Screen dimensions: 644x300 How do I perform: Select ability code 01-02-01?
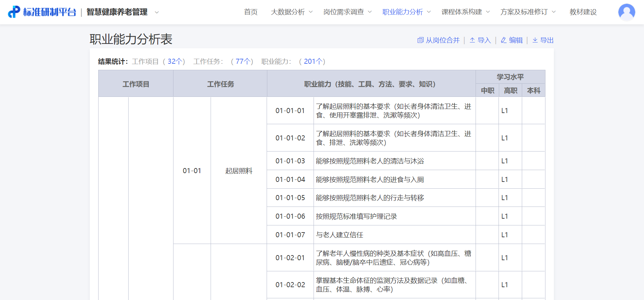(290, 258)
